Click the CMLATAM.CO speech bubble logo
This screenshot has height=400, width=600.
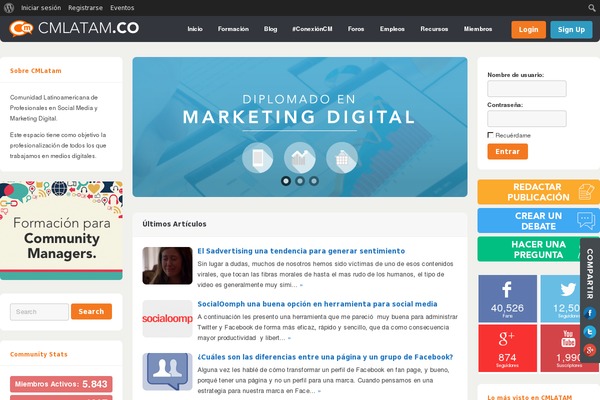pyautogui.click(x=21, y=29)
